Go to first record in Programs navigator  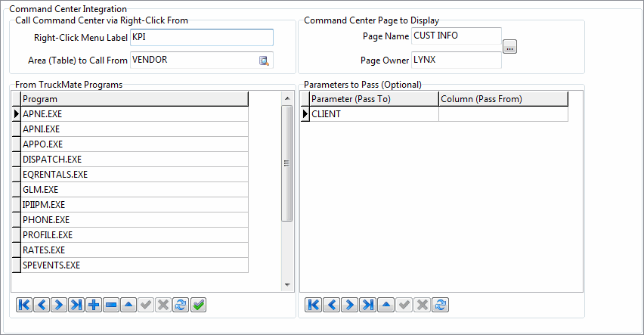tap(23, 305)
